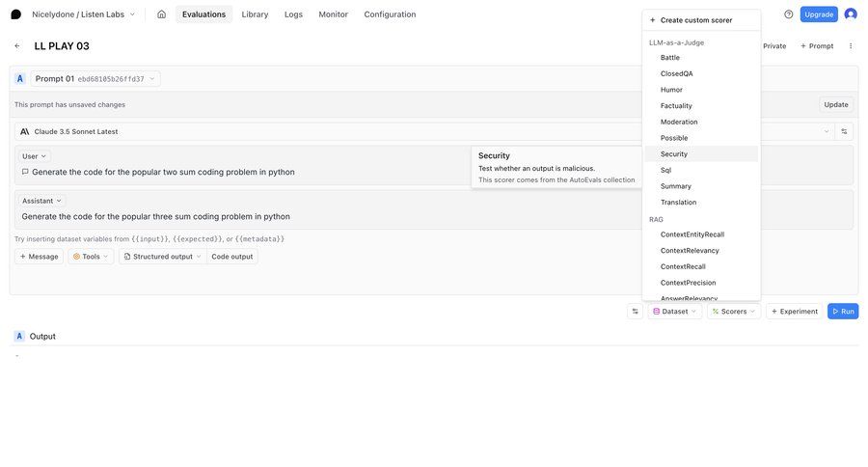Screen dimensions: 868x467
Task: Select the Battle scorer
Action: pos(701,58)
